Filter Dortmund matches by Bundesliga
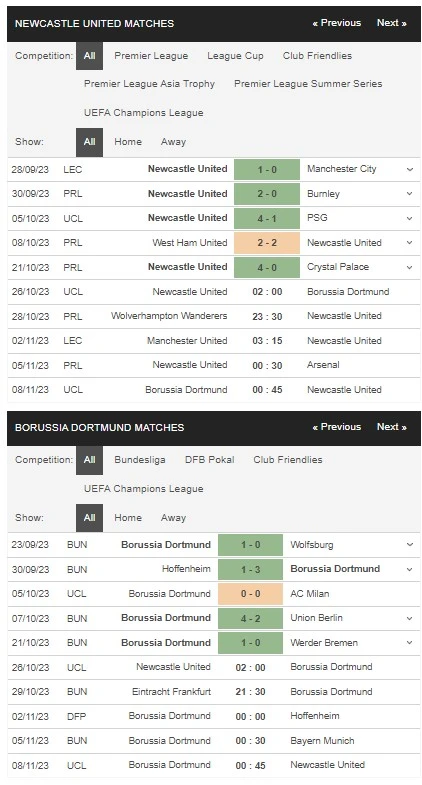Screen dimensions: 422x785 (x=140, y=460)
